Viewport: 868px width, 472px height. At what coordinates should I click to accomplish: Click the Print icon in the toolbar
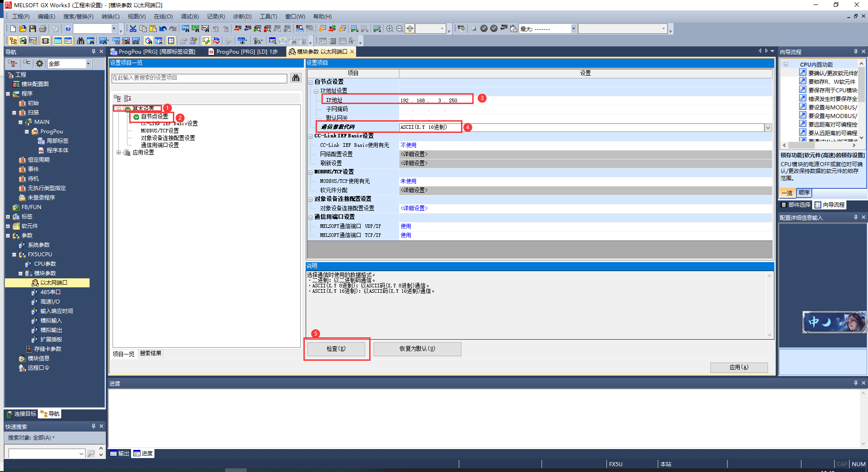(x=43, y=28)
